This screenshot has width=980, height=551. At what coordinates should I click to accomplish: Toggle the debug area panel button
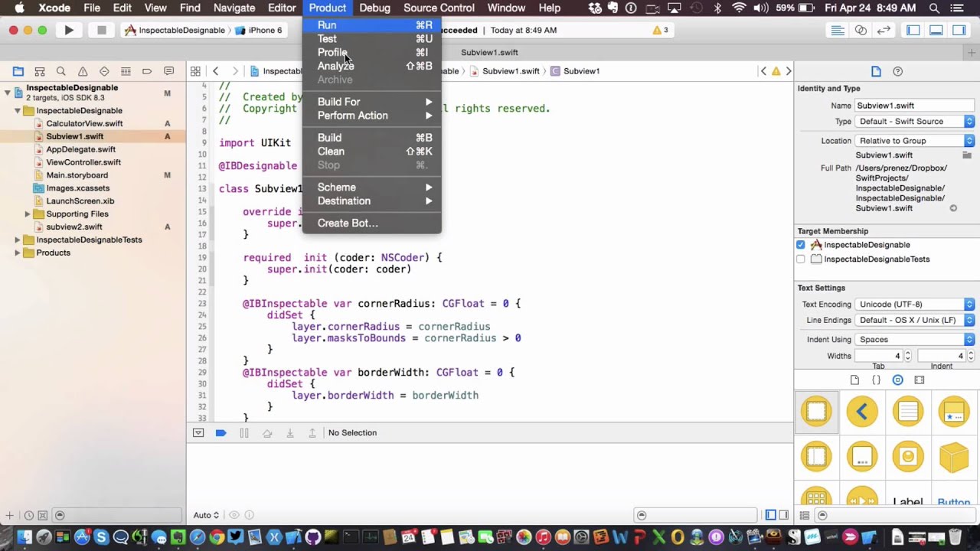pyautogui.click(x=936, y=31)
